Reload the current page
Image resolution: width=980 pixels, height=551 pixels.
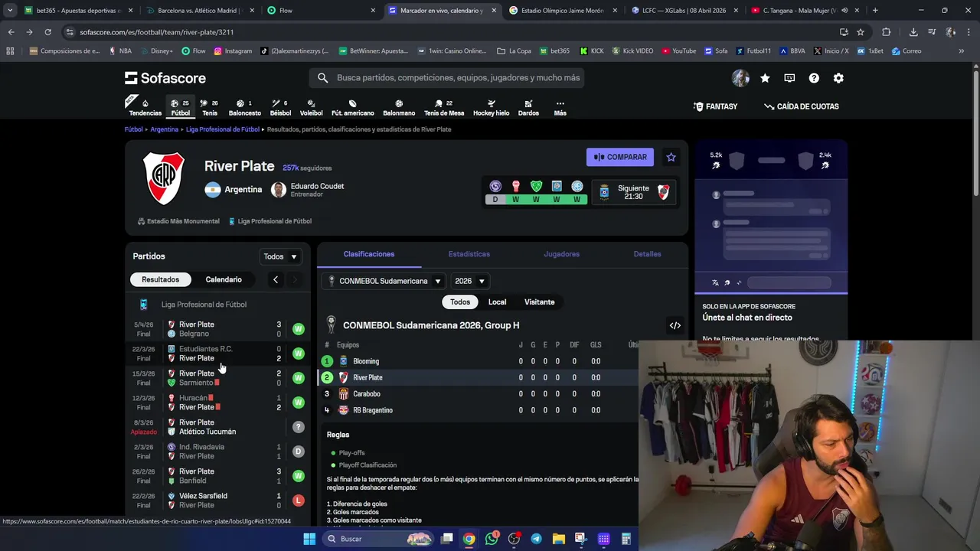[47, 32]
